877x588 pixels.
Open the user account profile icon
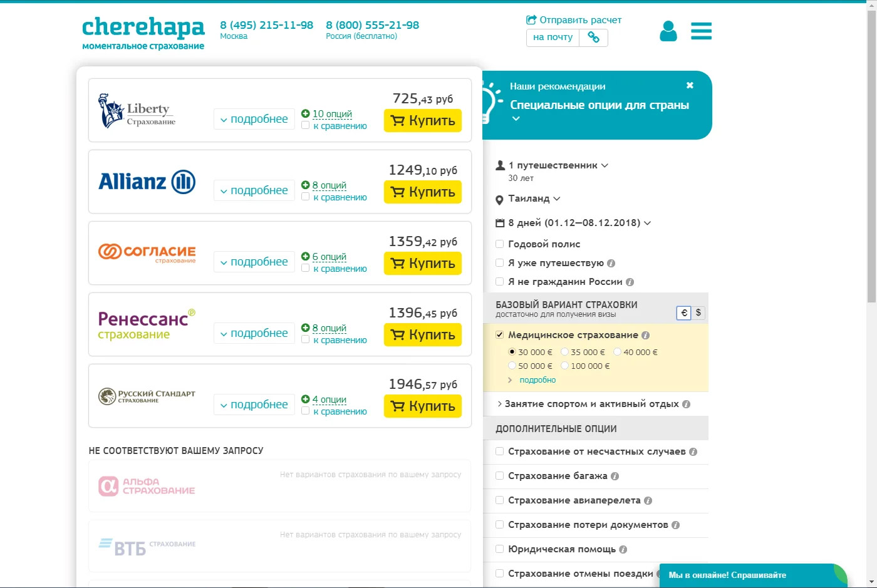tap(668, 31)
